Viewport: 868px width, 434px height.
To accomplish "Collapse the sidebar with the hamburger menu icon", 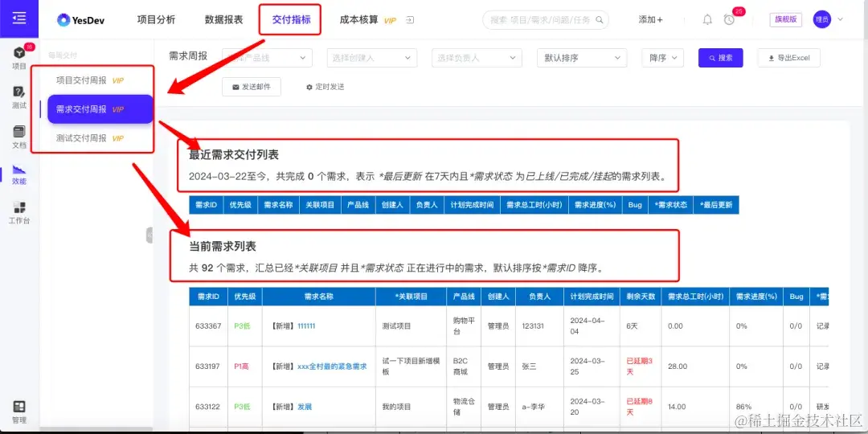I will click(x=18, y=18).
